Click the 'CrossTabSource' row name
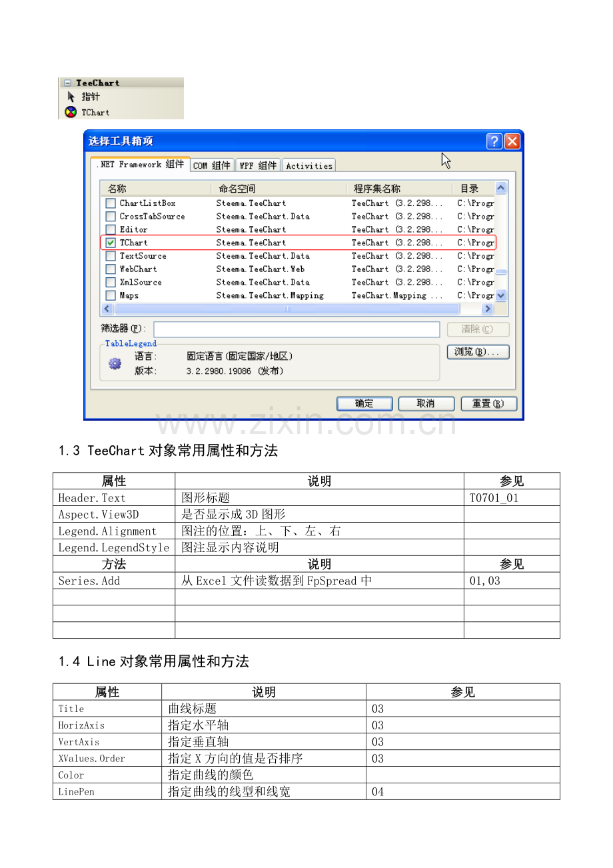 click(x=152, y=217)
